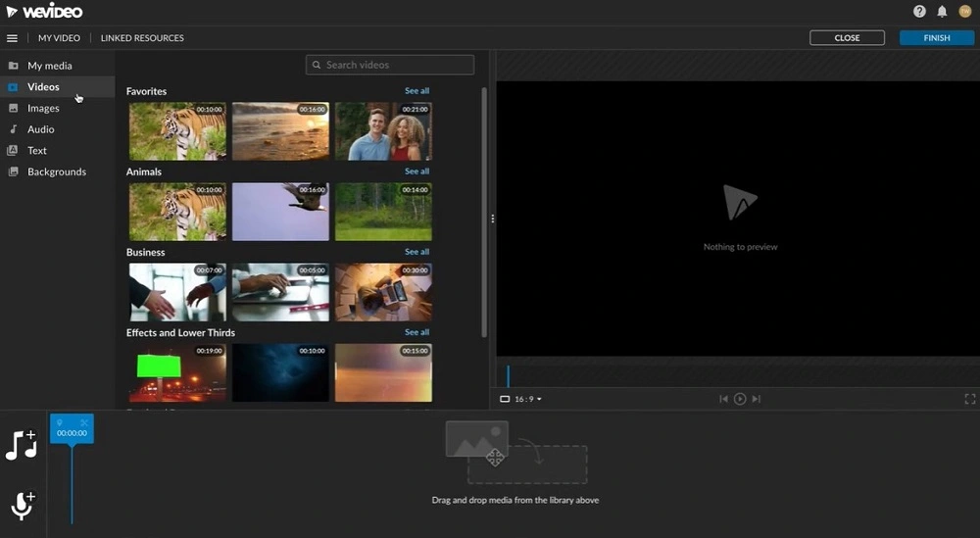Viewport: 980px width, 538px height.
Task: Open the Audio section in sidebar
Action: coord(40,129)
